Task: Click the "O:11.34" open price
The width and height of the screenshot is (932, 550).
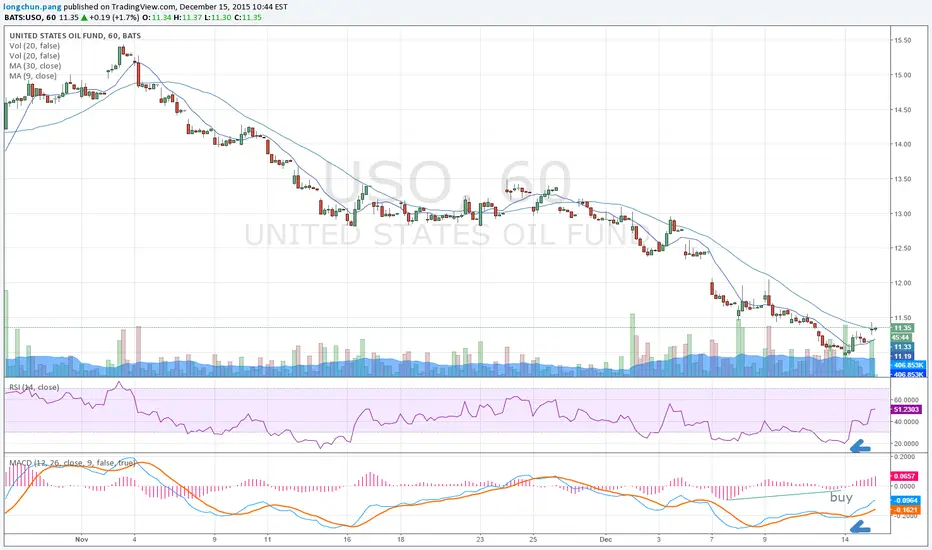Action: point(157,17)
